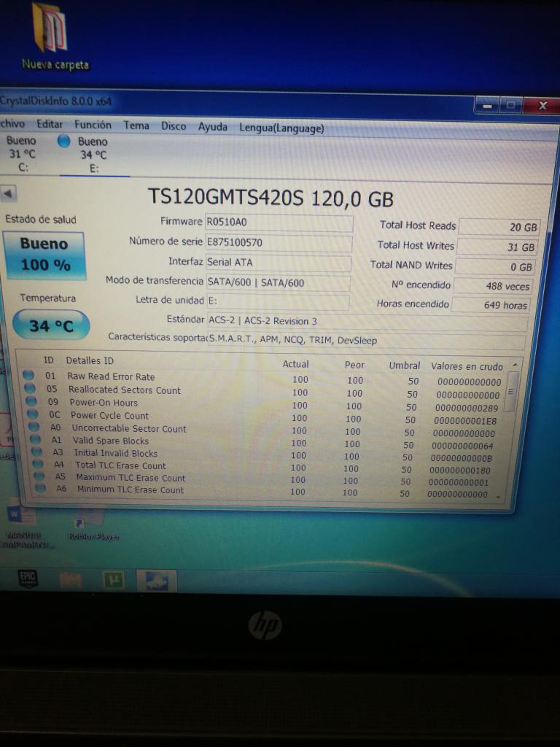The width and height of the screenshot is (560, 747).
Task: Click Total Host Writes value 31 GB
Action: 497,247
